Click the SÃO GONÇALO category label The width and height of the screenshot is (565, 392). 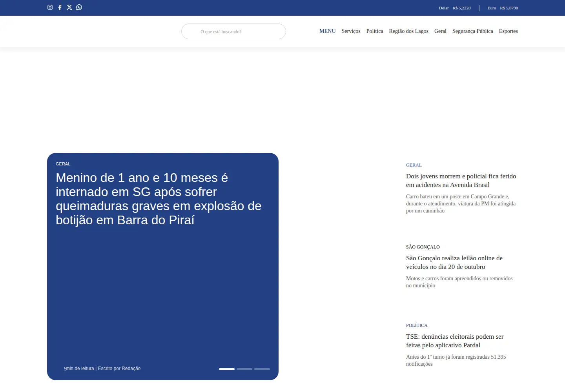click(423, 247)
